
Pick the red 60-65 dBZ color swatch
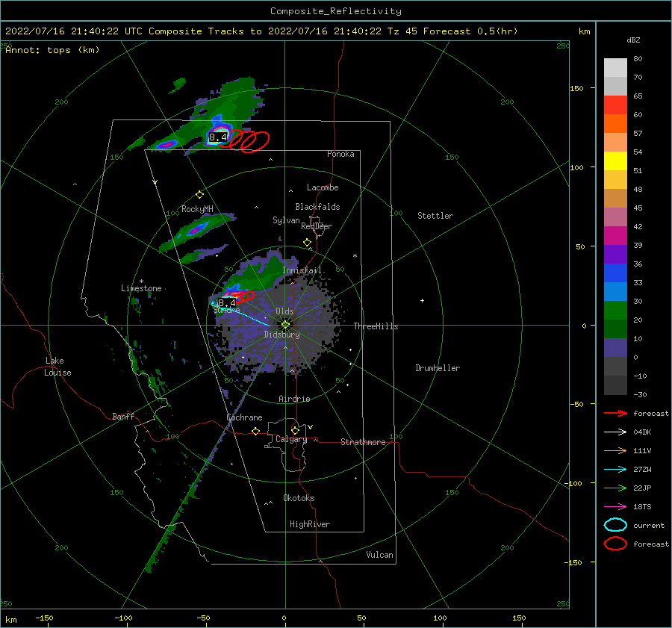pos(615,105)
